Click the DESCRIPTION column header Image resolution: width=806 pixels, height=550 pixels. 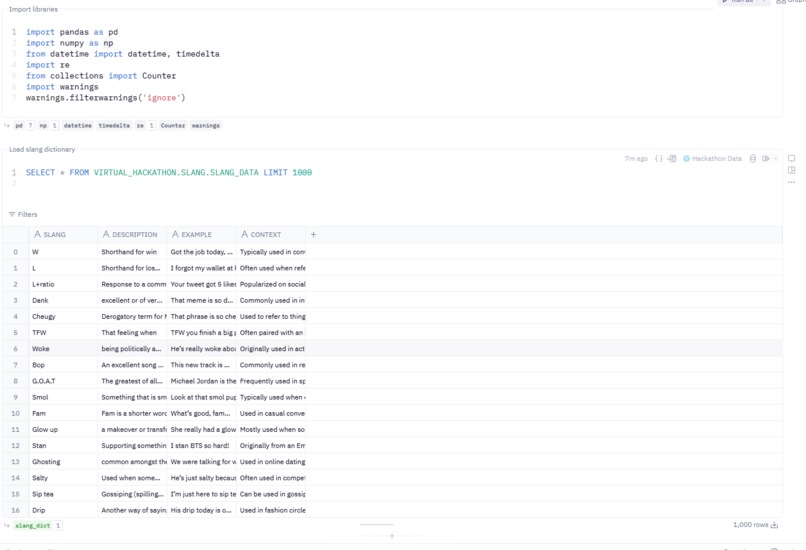pyautogui.click(x=130, y=234)
